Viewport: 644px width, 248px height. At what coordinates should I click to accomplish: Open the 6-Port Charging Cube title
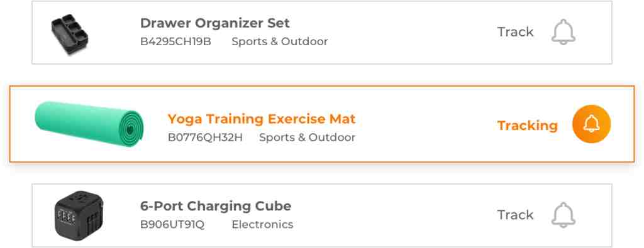point(216,206)
